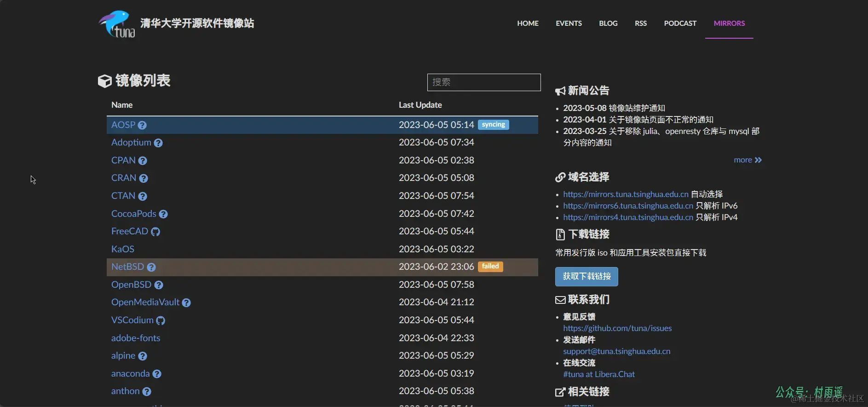Open the CPAN mirror link

(x=123, y=161)
